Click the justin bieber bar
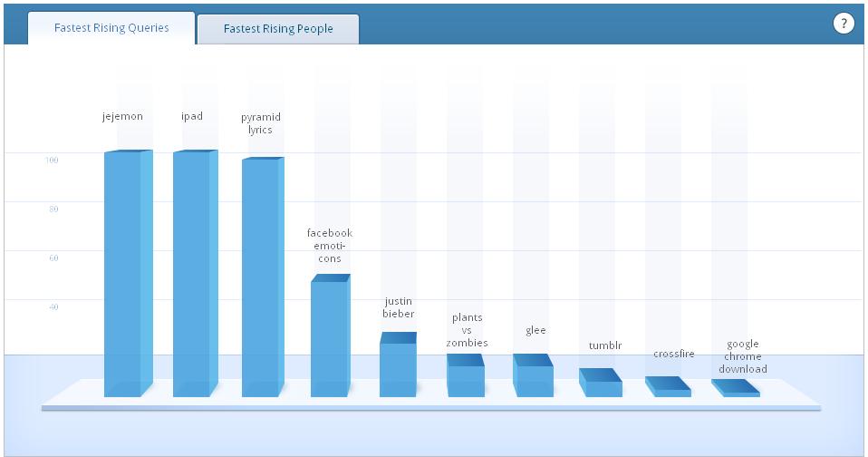 pyautogui.click(x=398, y=367)
